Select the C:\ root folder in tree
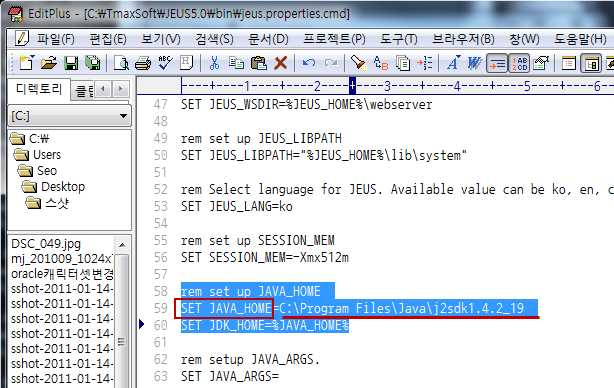This screenshot has height=388, width=614. (x=39, y=139)
